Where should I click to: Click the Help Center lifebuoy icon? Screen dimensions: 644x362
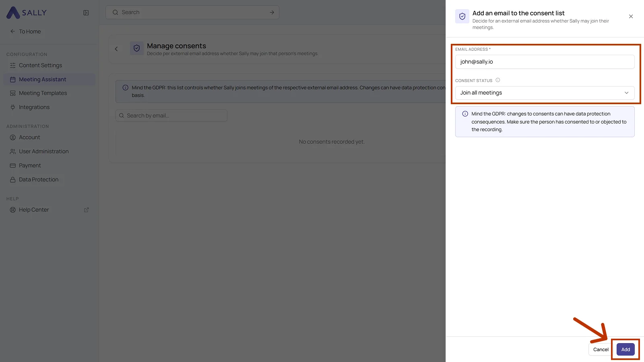point(12,210)
